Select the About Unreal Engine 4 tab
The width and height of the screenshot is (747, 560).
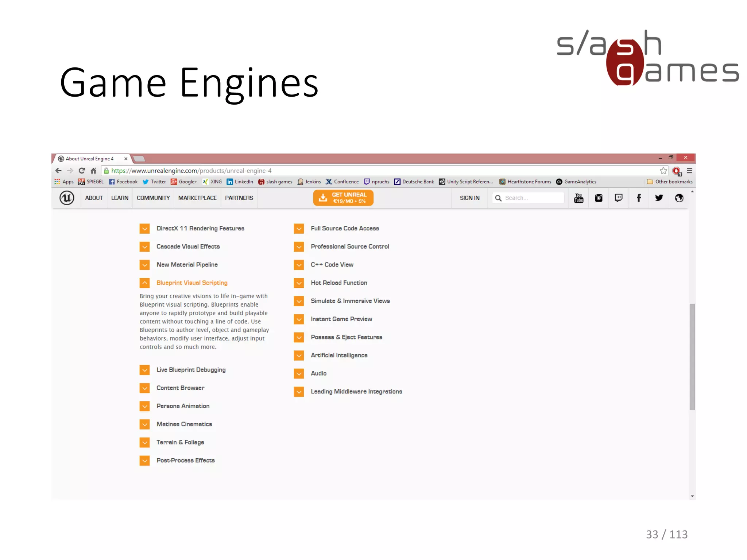click(x=92, y=159)
